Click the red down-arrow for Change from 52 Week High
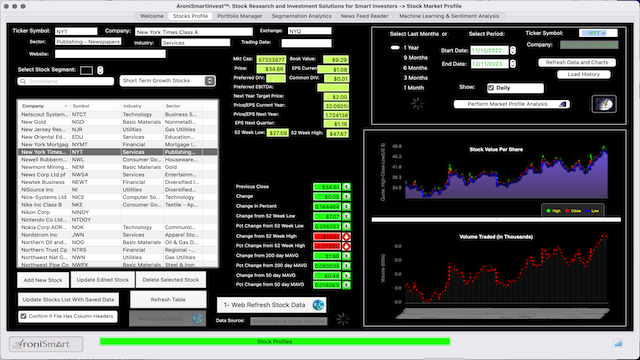Screen dimensions: 640x360 (346, 236)
